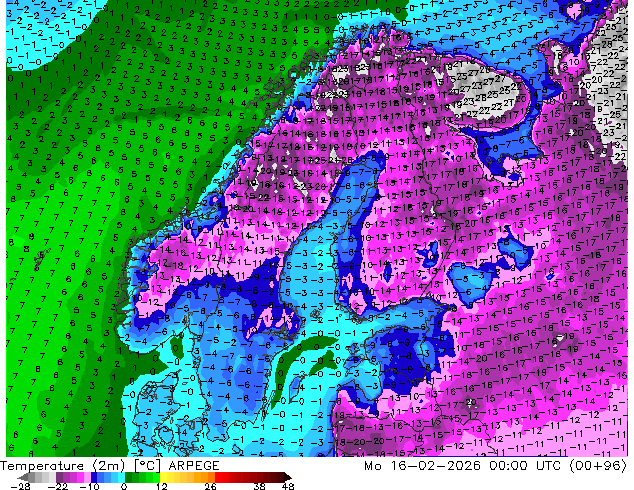Click the "Temperature (2m)" title text
The width and height of the screenshot is (634, 490).
tap(62, 466)
